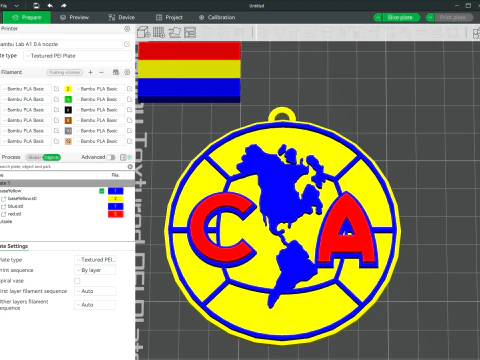The height and width of the screenshot is (360, 480).
Task: Edit preset of filament 12
Action: (129, 141)
